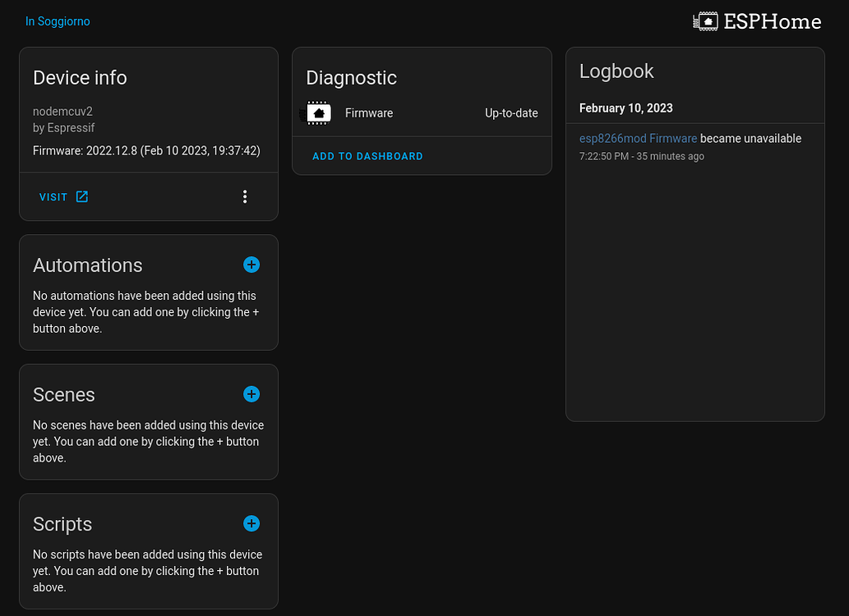Image resolution: width=849 pixels, height=616 pixels.
Task: Open the three-dot device menu
Action: (x=244, y=196)
